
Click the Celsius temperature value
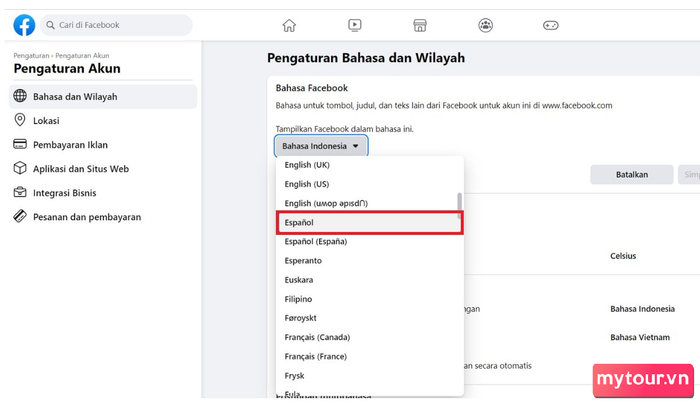point(623,256)
